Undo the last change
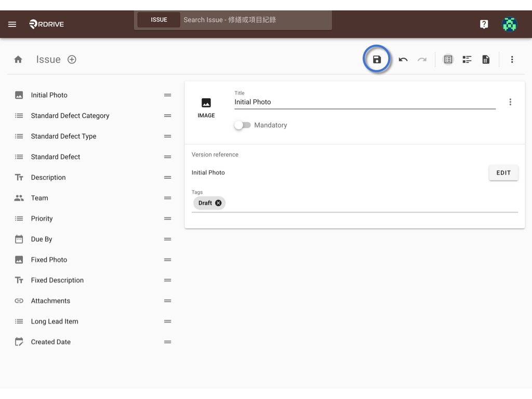 [403, 60]
